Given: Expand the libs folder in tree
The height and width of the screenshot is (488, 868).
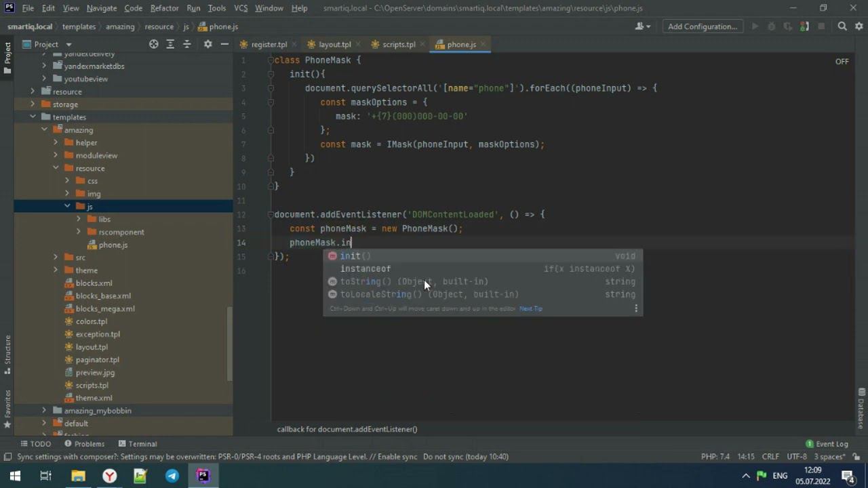Looking at the screenshot, I should click(79, 219).
